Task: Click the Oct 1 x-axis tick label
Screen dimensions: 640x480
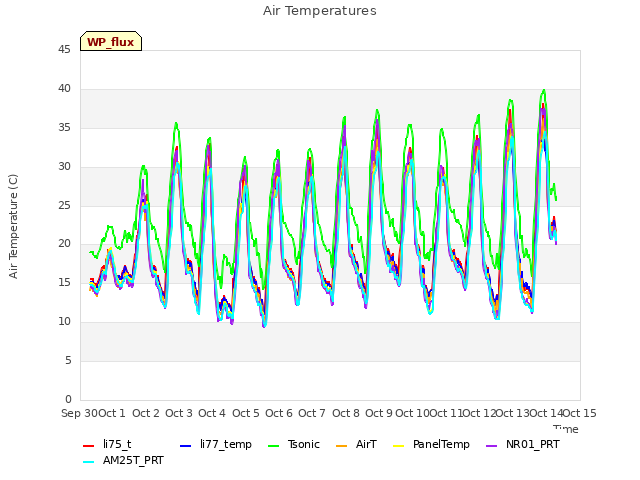Action: point(112,413)
